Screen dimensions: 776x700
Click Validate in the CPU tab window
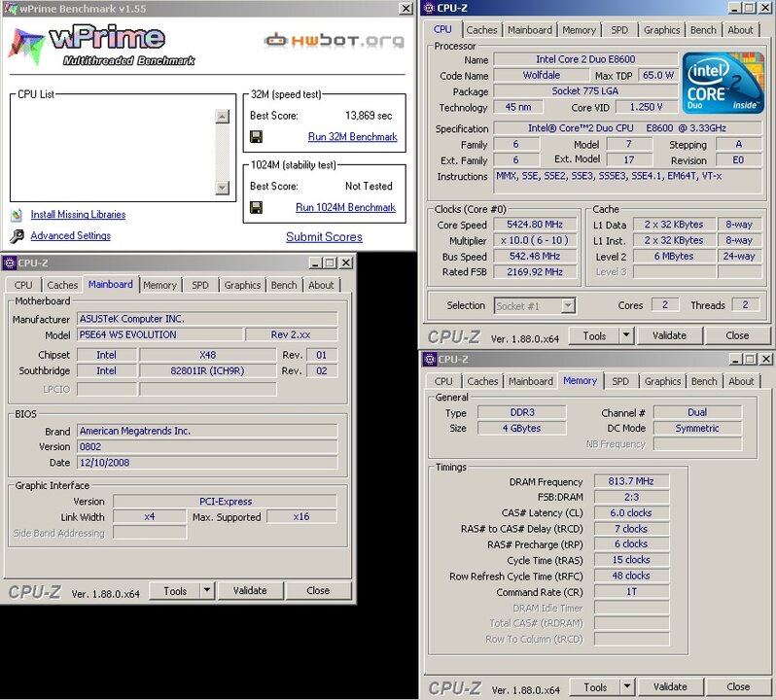point(669,335)
